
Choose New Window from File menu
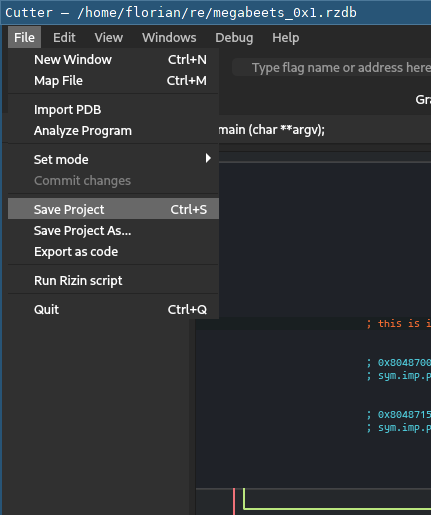(113, 60)
